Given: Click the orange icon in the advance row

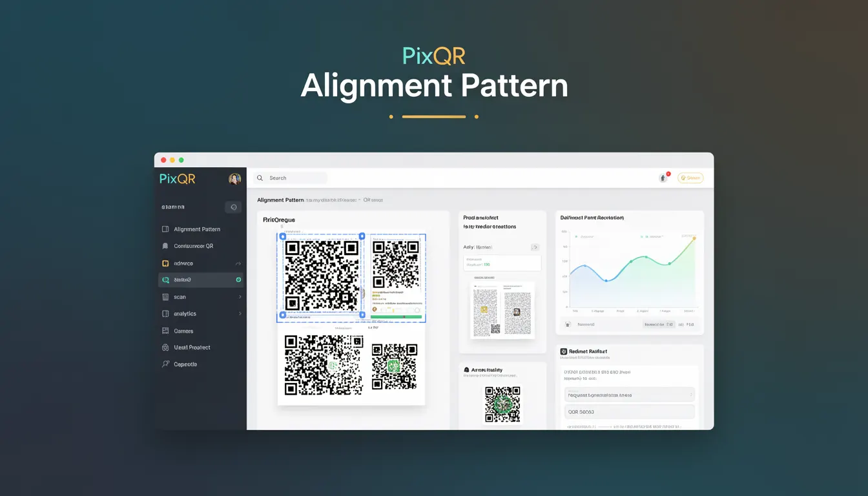Looking at the screenshot, I should [165, 263].
